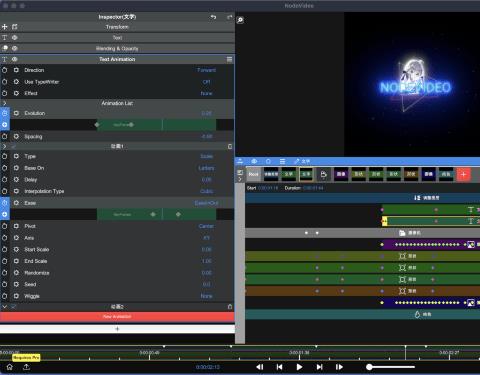The width and height of the screenshot is (480, 375).
Task: Toggle visibility eye of Text Animation section
Action: click(15, 59)
